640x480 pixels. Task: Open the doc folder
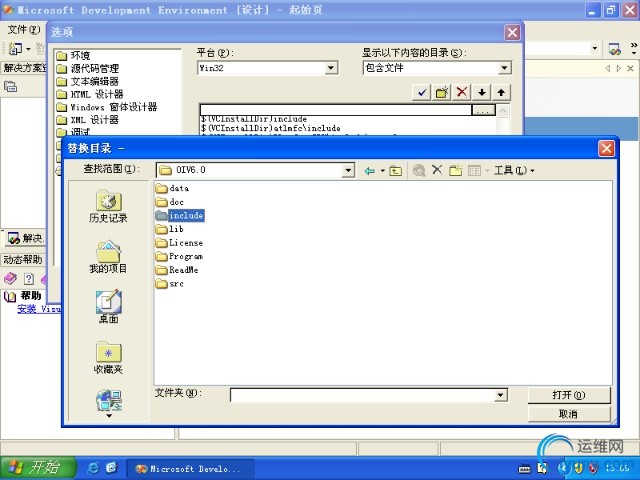(170, 202)
